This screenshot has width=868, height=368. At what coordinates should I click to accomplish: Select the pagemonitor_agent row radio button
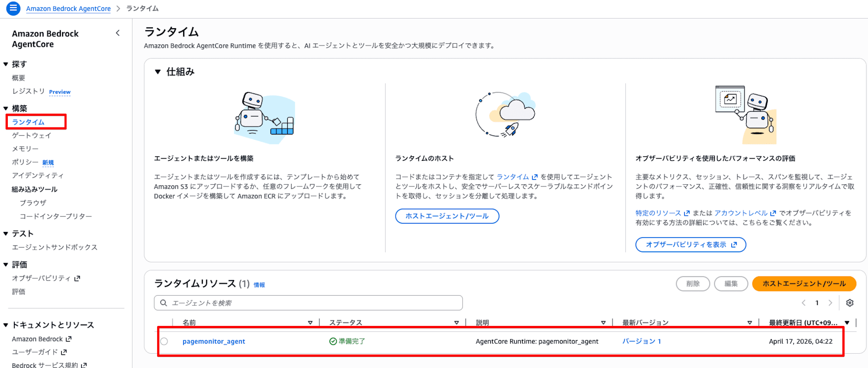[x=164, y=342]
